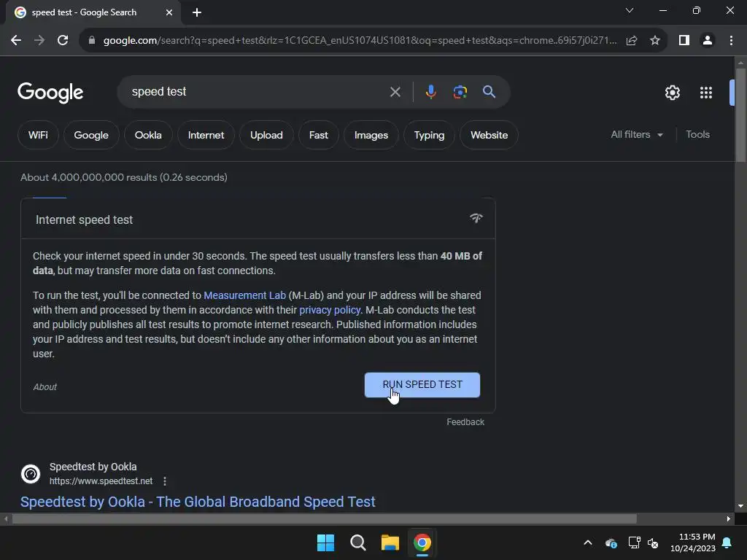Click the browser back arrow
The image size is (747, 560).
(16, 41)
